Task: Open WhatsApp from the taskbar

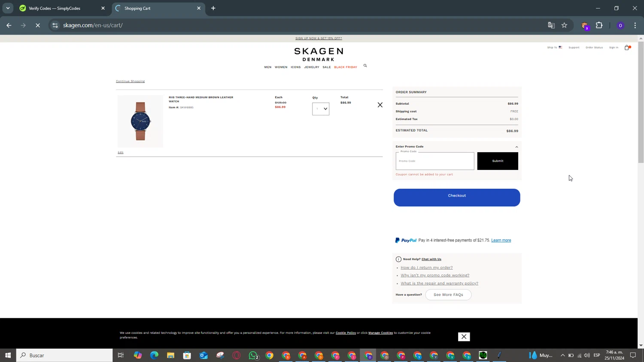Action: (x=253, y=355)
